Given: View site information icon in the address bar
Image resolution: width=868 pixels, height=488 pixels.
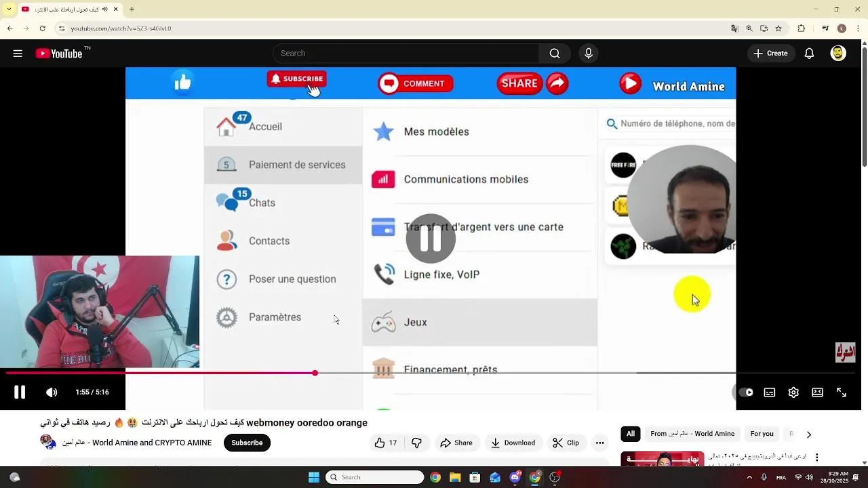Looking at the screenshot, I should tap(62, 28).
